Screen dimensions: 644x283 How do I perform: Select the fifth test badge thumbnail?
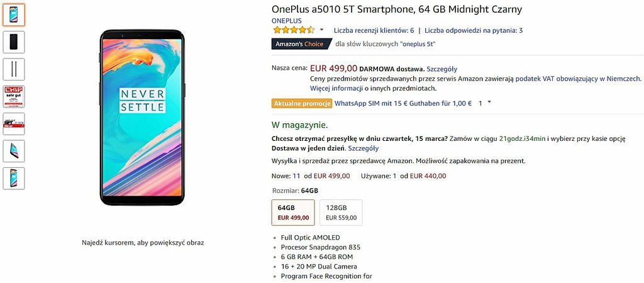tap(14, 124)
